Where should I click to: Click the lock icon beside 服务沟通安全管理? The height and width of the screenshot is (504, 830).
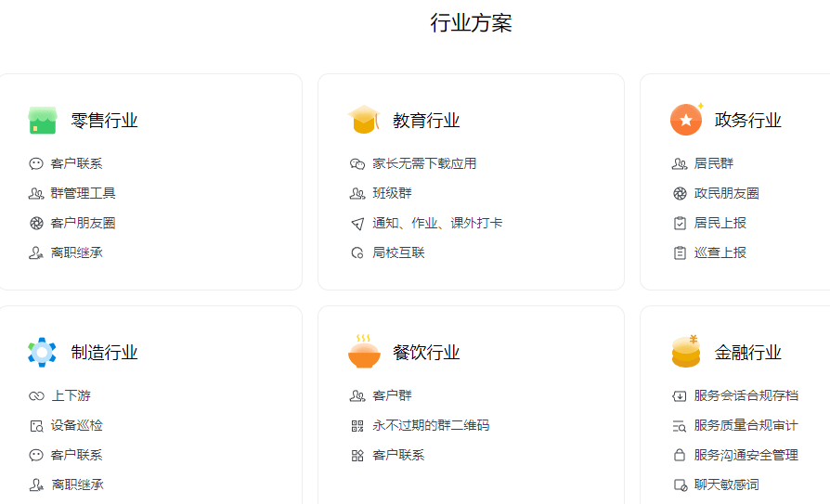coord(680,455)
